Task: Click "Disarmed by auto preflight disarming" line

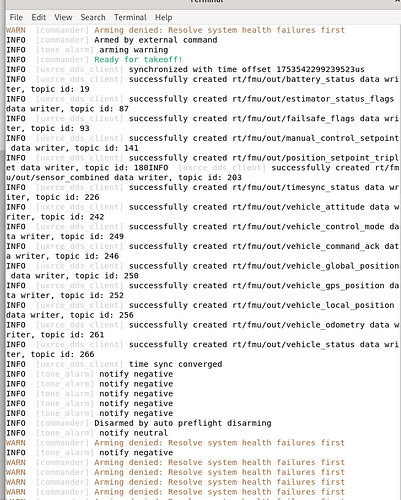Action: point(139,423)
